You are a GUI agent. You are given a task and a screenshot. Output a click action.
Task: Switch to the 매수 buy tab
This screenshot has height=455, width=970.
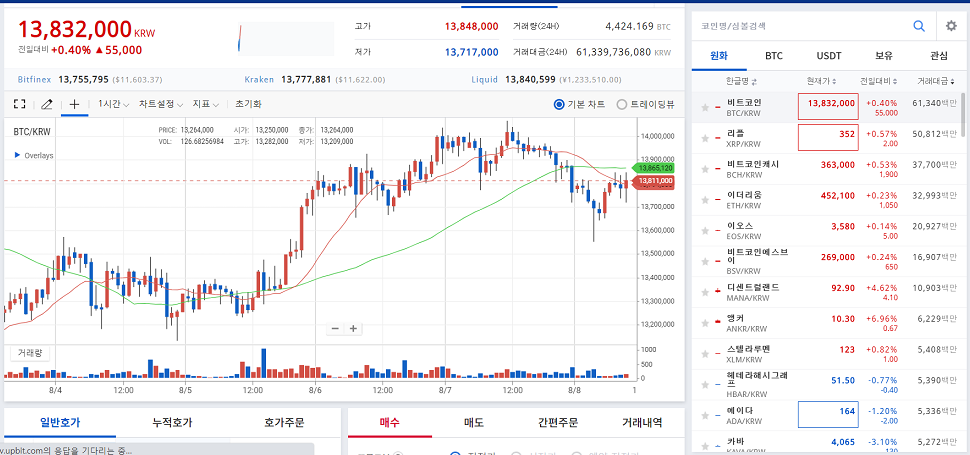point(390,423)
